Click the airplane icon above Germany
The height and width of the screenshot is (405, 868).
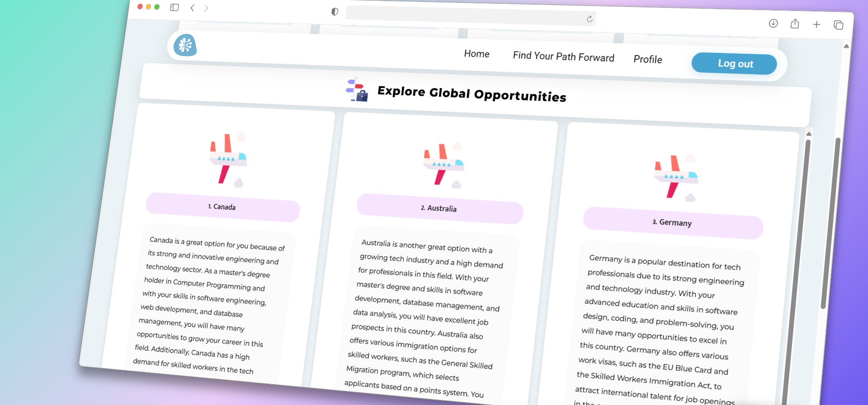[676, 177]
